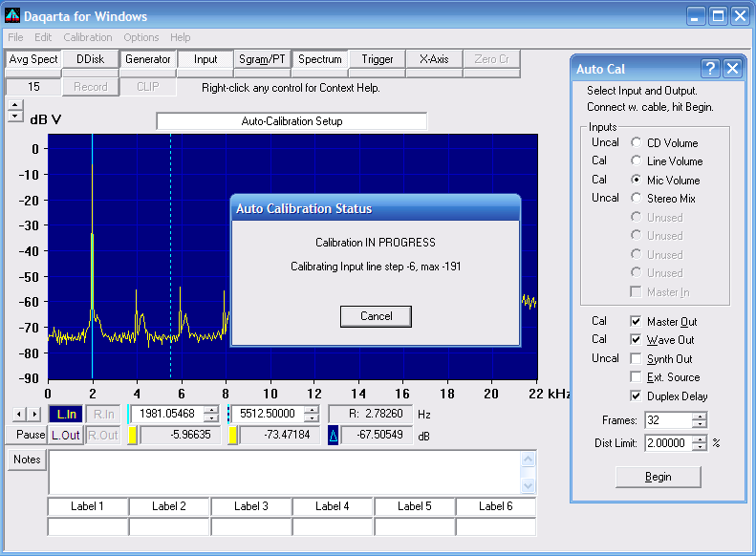Enable the Synth Out checkbox
This screenshot has width=756, height=556.
coord(636,359)
